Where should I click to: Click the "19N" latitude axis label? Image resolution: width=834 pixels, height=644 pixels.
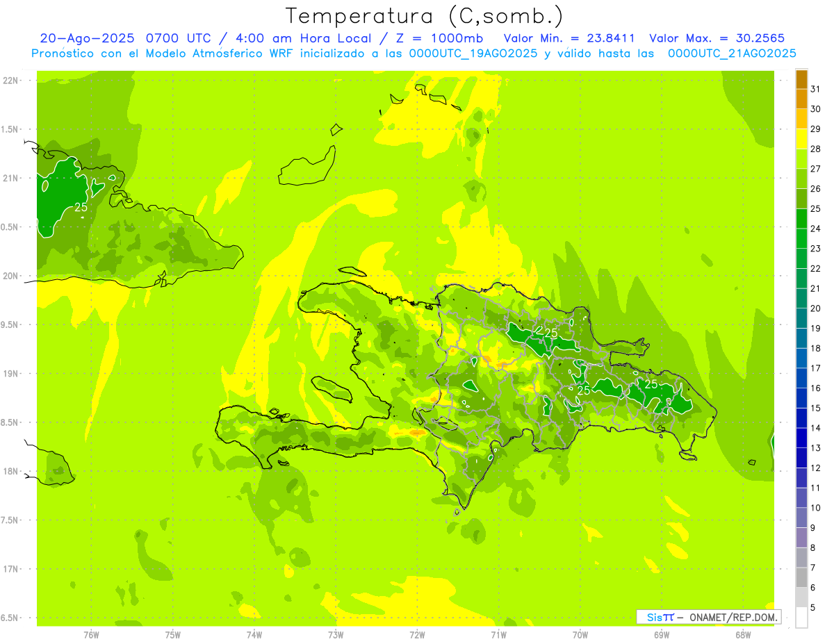click(11, 373)
